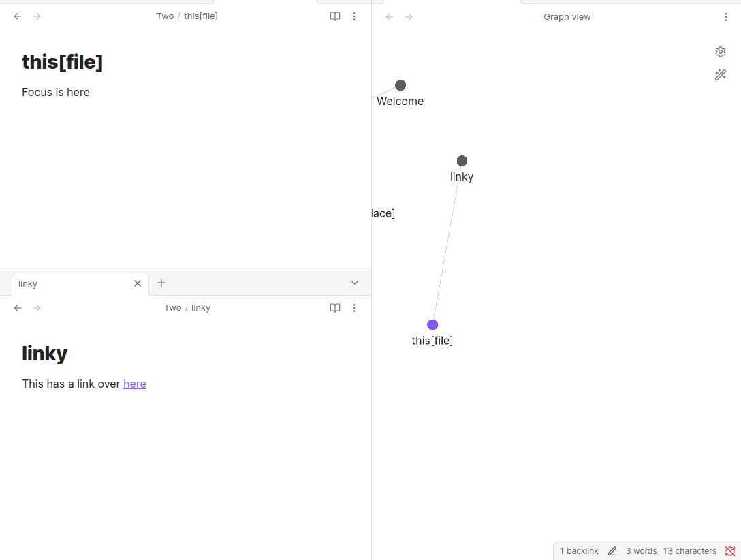
Task: Open graph settings gear icon
Action: pos(720,52)
